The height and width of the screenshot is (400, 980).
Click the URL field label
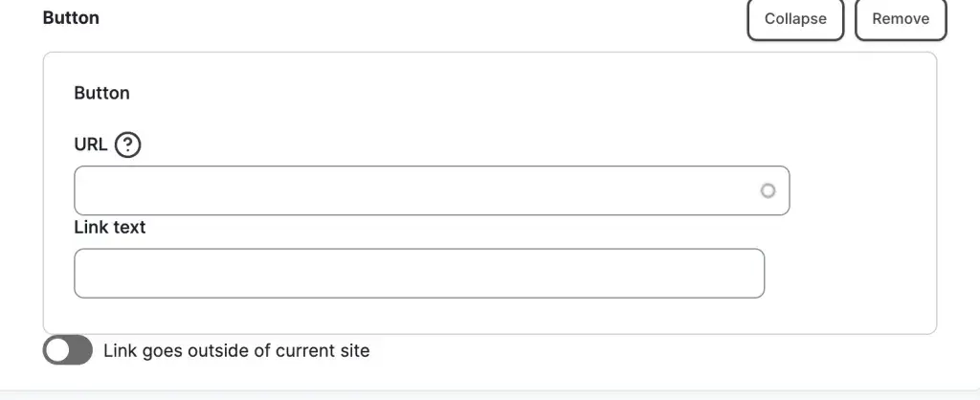coord(91,144)
